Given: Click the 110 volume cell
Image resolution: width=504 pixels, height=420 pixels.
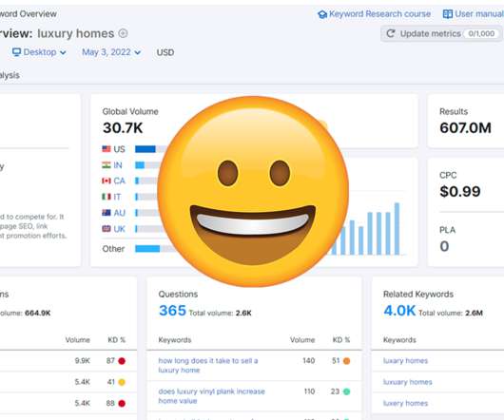Looking at the screenshot, I should click(309, 391).
